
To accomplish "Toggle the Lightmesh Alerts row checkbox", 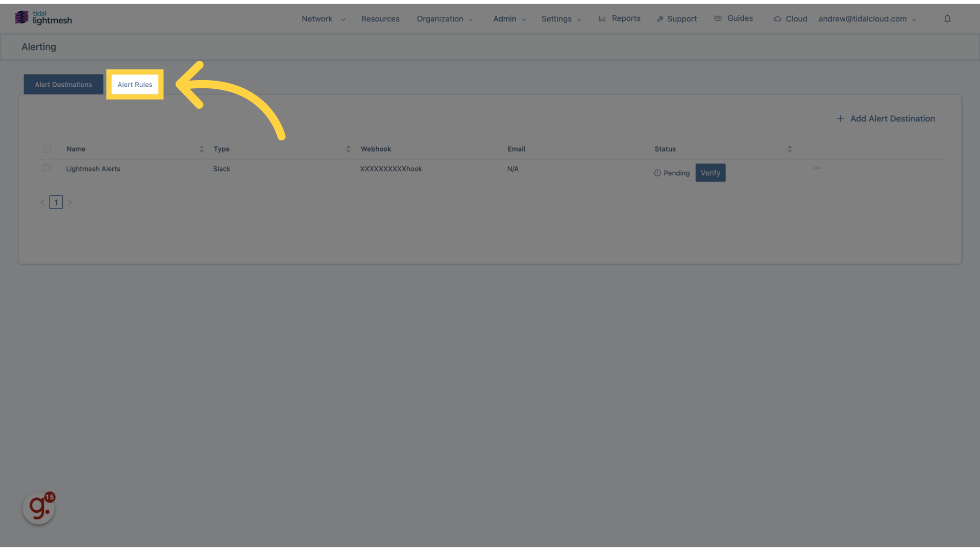I will point(47,167).
